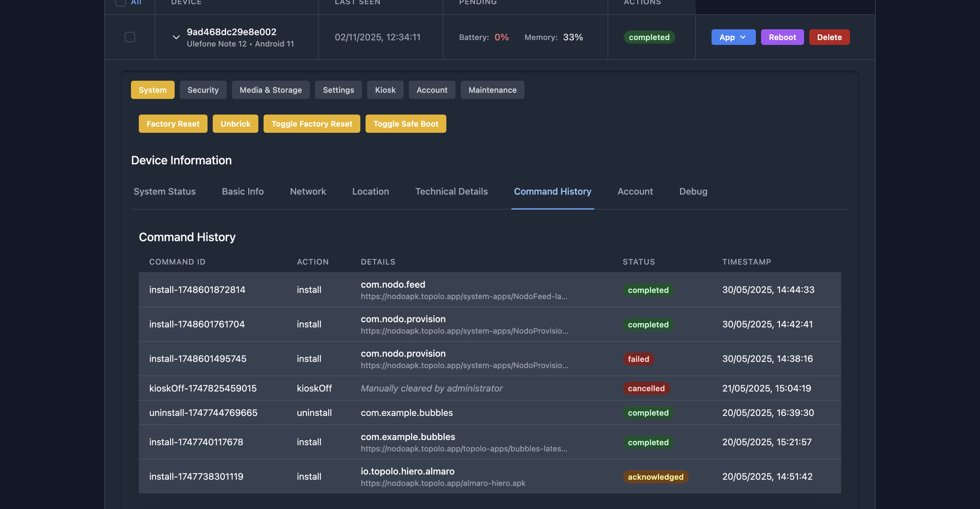
Task: Click the failed status badge
Action: pyautogui.click(x=638, y=359)
